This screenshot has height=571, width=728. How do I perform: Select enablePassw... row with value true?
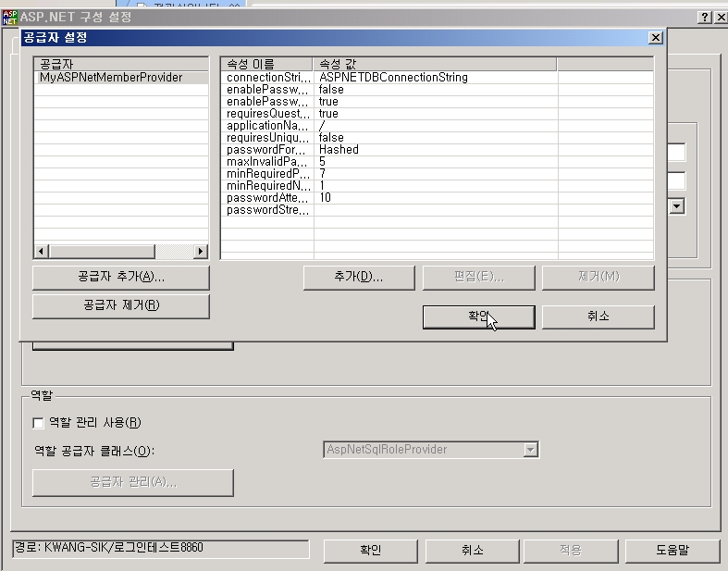pyautogui.click(x=437, y=101)
